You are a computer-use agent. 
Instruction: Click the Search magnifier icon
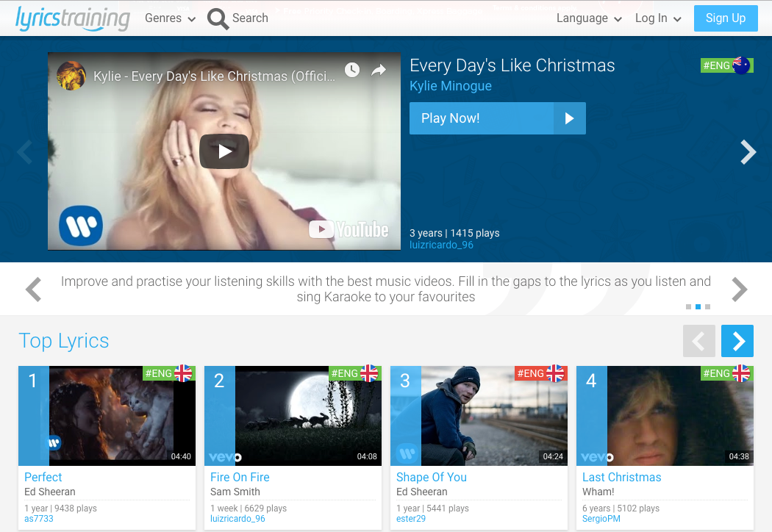[x=218, y=18]
